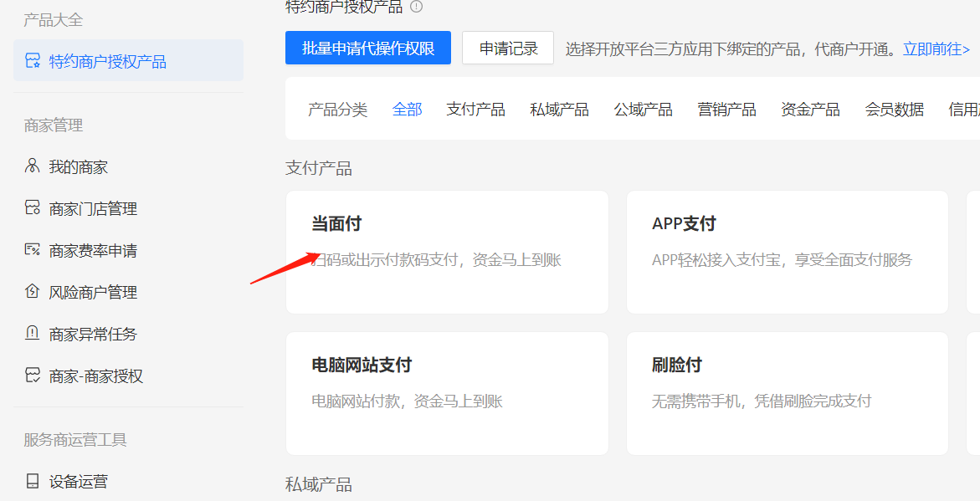980x501 pixels.
Task: Click the 风险商户管理 house icon
Action: click(x=32, y=291)
